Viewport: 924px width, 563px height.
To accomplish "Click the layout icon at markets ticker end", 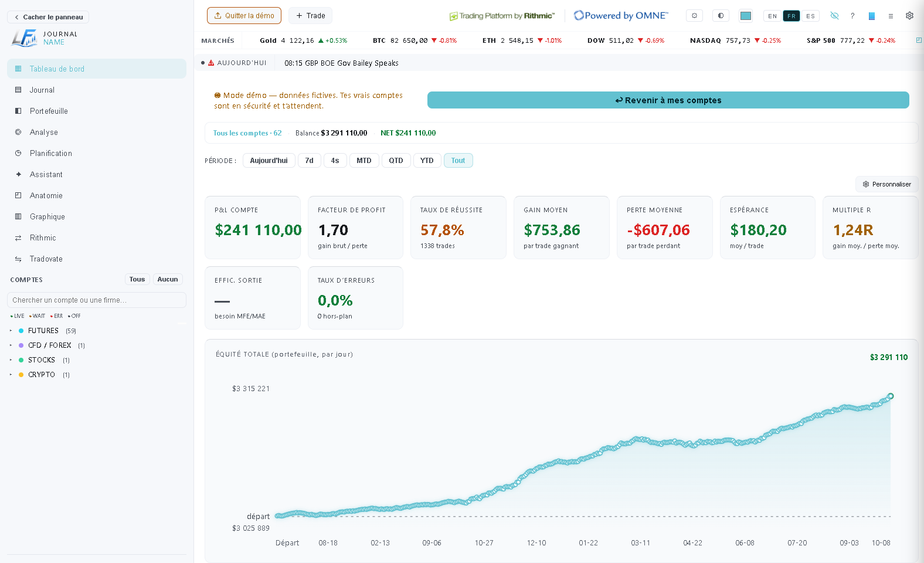I will tap(919, 40).
